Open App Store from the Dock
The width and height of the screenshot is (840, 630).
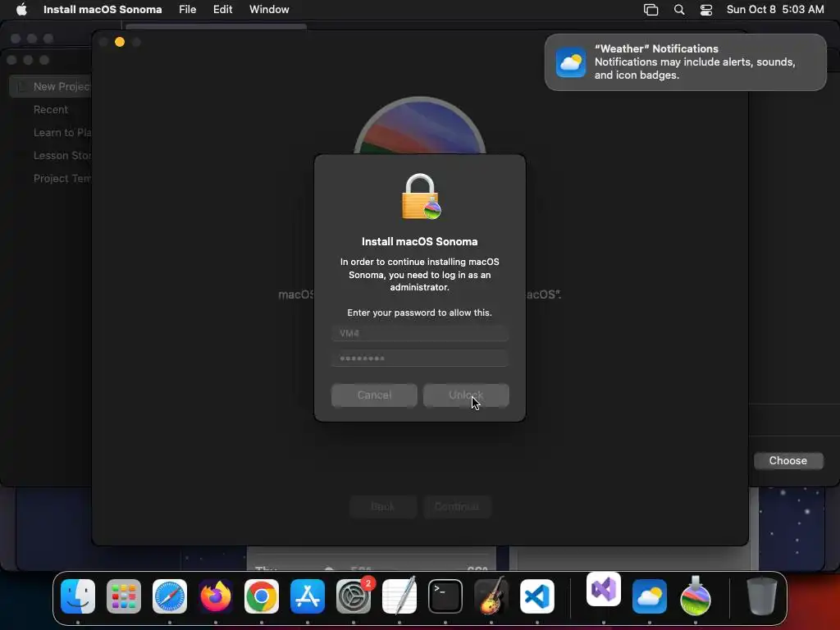(x=308, y=596)
